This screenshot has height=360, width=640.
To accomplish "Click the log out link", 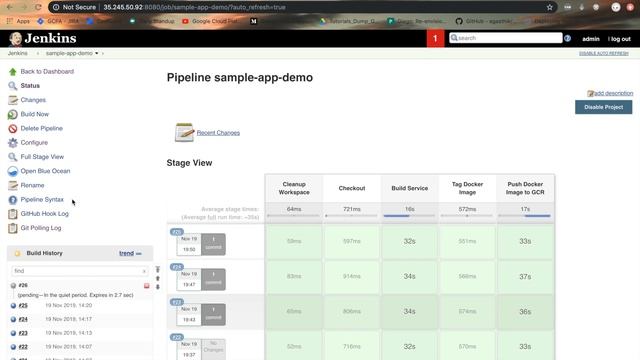I will click(x=619, y=39).
